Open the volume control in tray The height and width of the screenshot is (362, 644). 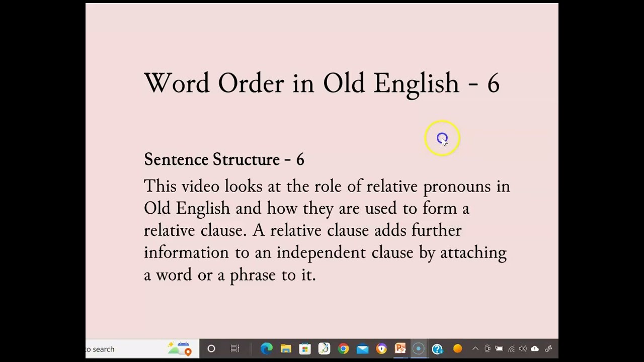coord(523,349)
